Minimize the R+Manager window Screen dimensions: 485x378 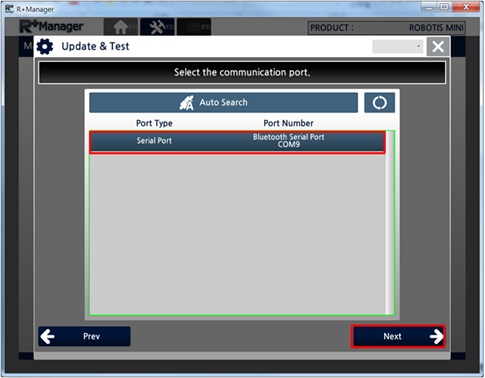[x=429, y=7]
